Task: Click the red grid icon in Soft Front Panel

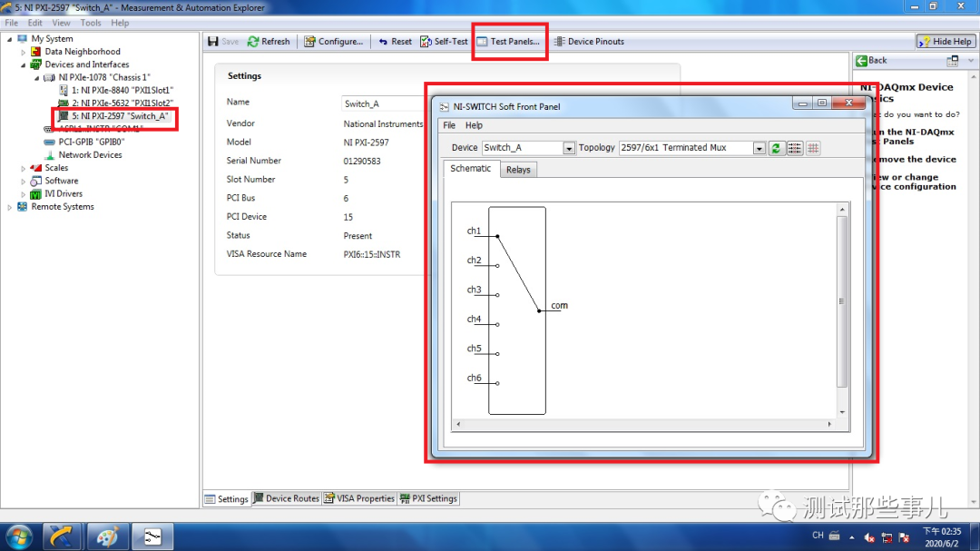Action: tap(813, 148)
